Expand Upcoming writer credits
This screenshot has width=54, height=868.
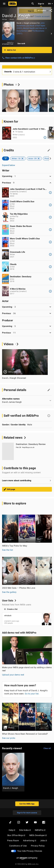pyautogui.click(x=27, y=176)
